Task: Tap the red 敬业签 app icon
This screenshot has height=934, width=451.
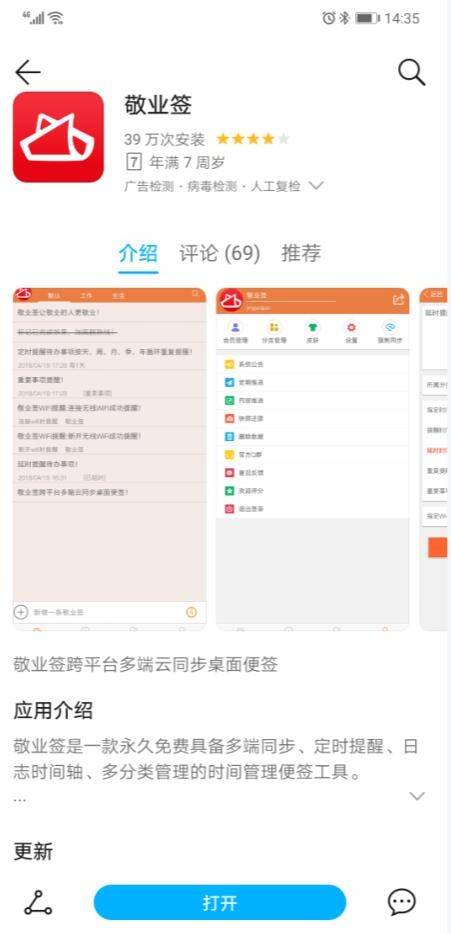Action: click(x=58, y=137)
